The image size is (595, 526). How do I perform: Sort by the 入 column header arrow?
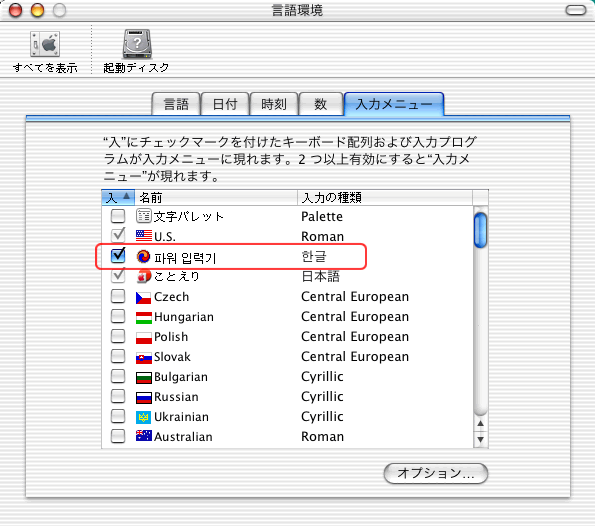126,196
